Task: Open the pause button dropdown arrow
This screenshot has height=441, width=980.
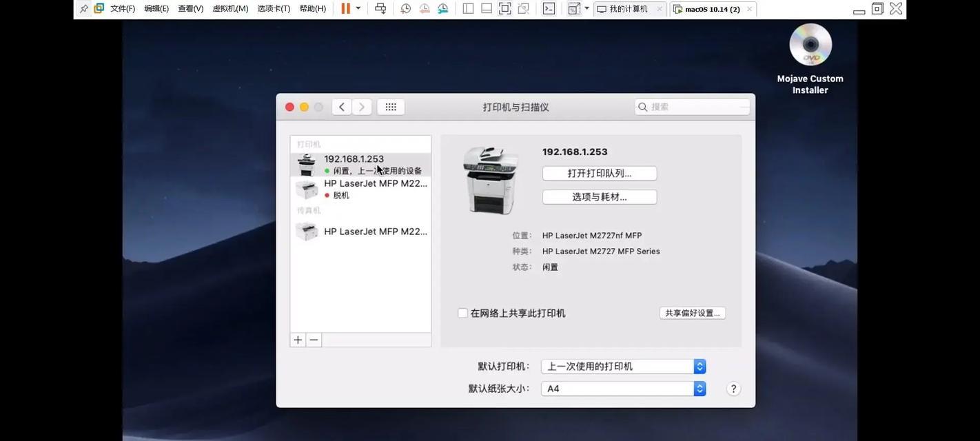Action: [x=358, y=8]
